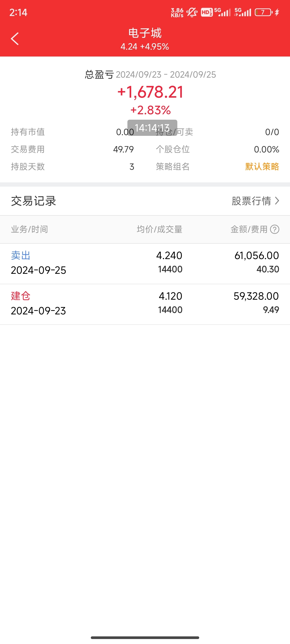
Task: Tap the first 5G signal icon
Action: point(222,12)
